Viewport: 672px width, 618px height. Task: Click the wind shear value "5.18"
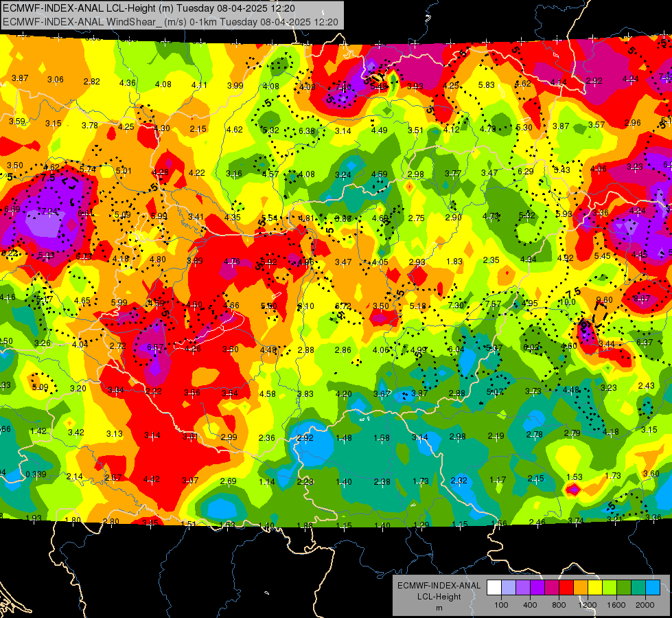point(418,306)
